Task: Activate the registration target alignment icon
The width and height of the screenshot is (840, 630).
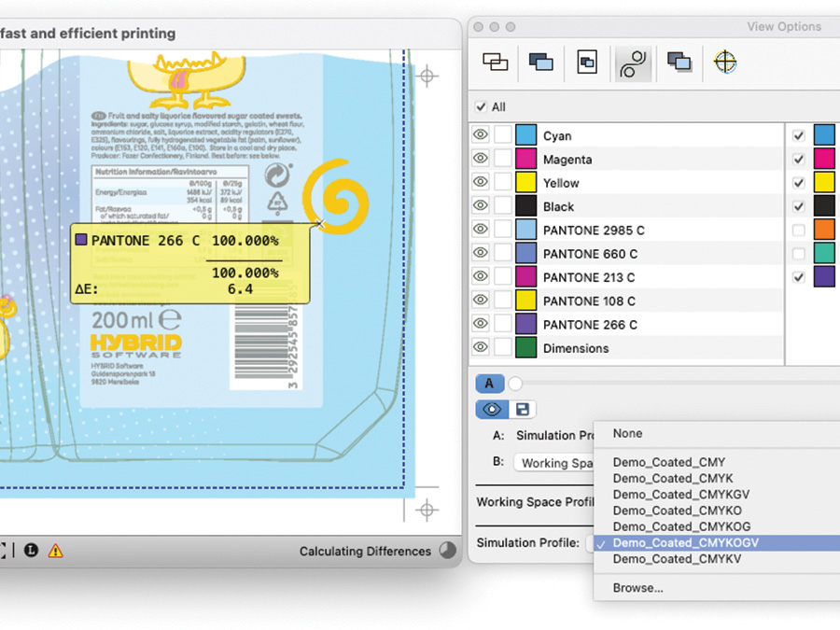Action: (726, 63)
